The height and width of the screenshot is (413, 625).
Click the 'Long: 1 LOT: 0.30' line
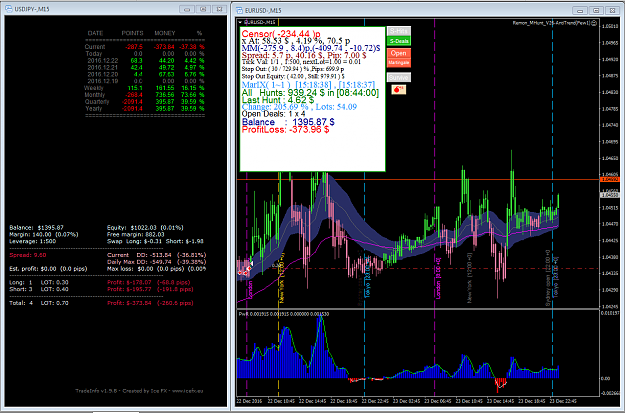39,282
